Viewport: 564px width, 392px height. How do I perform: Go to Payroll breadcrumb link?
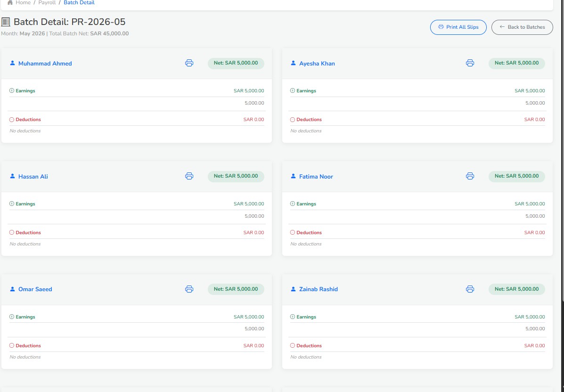[47, 2]
